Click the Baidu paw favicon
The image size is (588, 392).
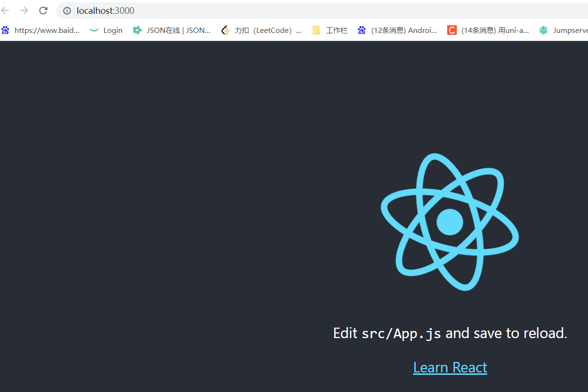[5, 30]
